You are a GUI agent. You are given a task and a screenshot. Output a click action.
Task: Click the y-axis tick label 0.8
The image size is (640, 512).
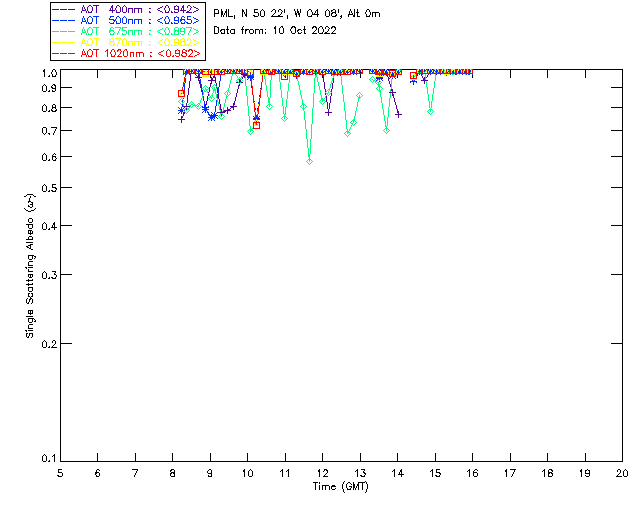(x=49, y=108)
